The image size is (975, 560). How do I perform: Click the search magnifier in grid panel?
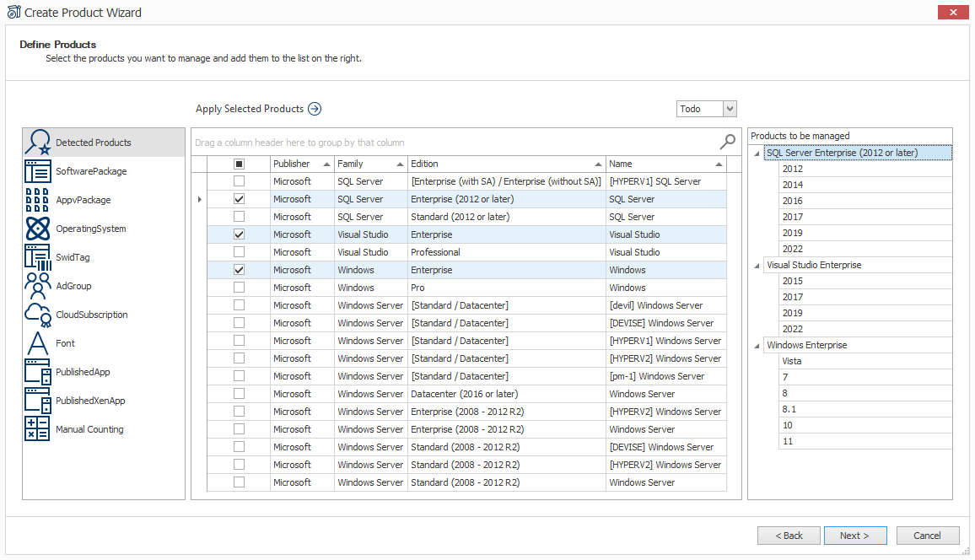point(728,142)
